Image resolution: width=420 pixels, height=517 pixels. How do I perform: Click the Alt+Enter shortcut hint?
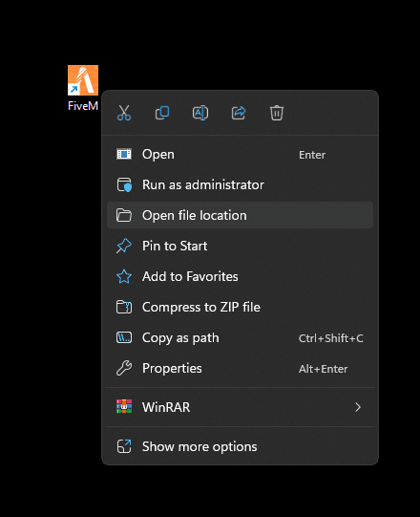click(324, 369)
